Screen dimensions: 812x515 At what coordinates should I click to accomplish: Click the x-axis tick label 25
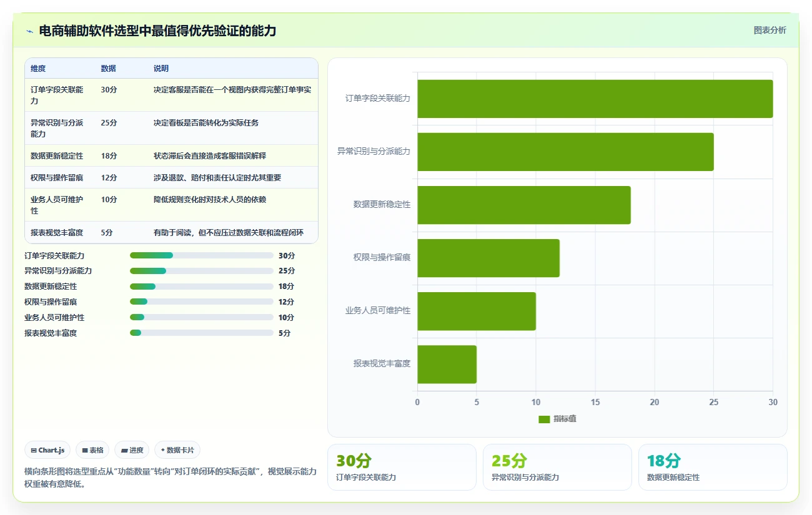pos(714,402)
